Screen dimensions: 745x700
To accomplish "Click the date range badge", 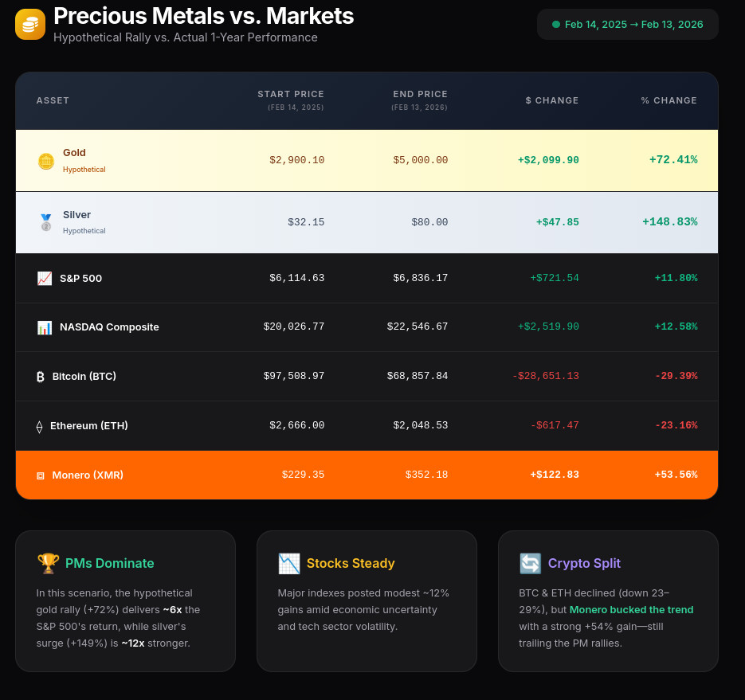I will tap(627, 25).
